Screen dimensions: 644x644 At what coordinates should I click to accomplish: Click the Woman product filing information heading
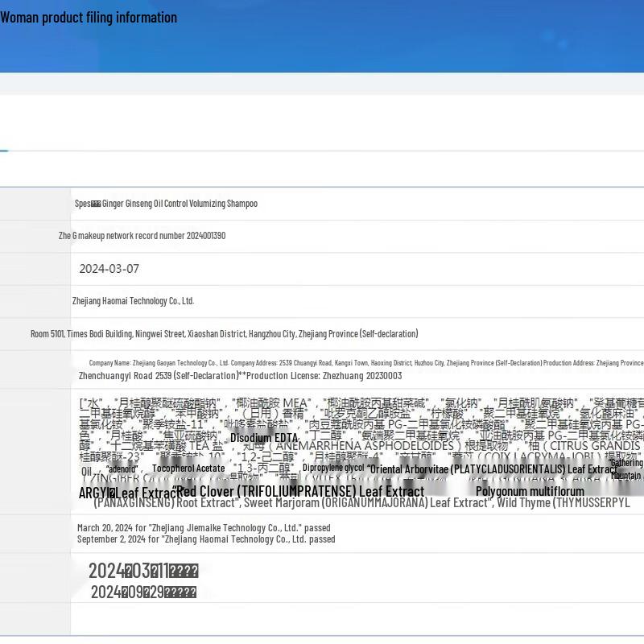(89, 18)
